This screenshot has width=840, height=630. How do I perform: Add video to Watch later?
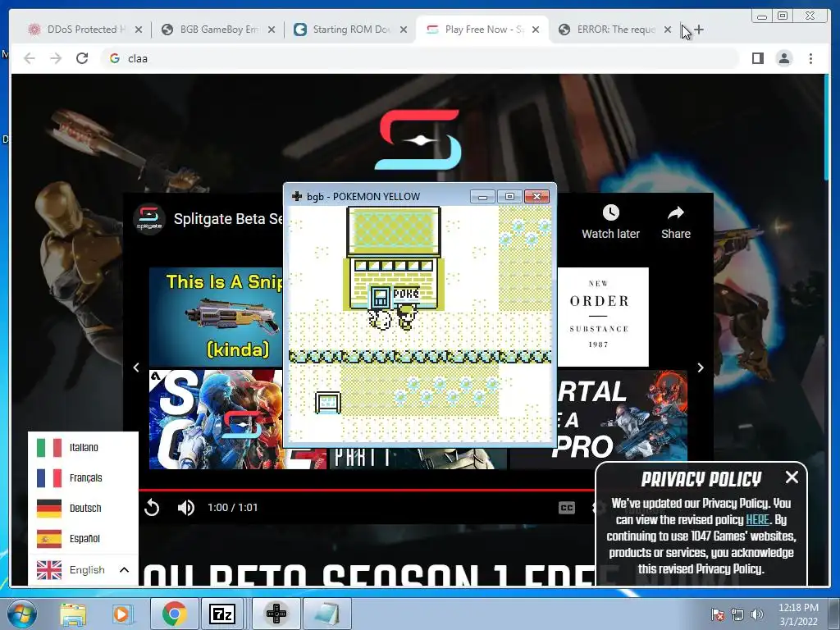coord(610,221)
